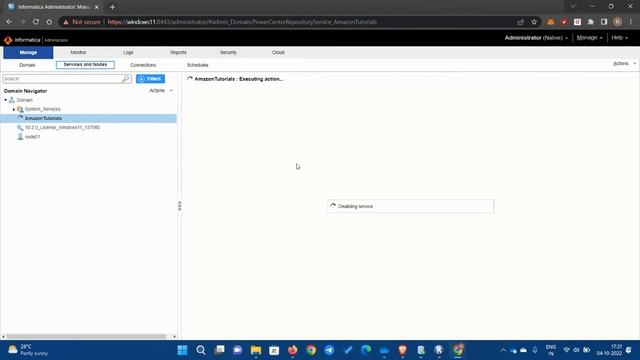This screenshot has height=360, width=640.
Task: Open the Chrome three-dot menu
Action: coord(631,22)
